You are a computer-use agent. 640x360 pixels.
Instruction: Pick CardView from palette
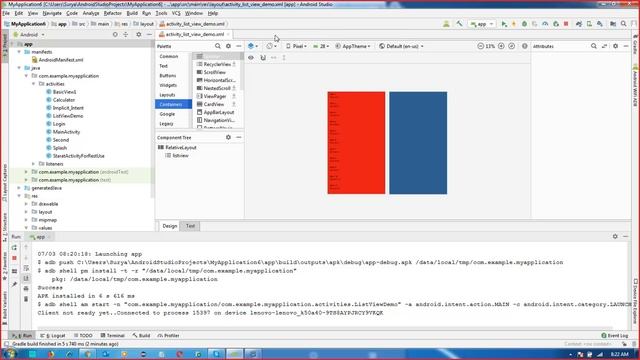[x=214, y=104]
